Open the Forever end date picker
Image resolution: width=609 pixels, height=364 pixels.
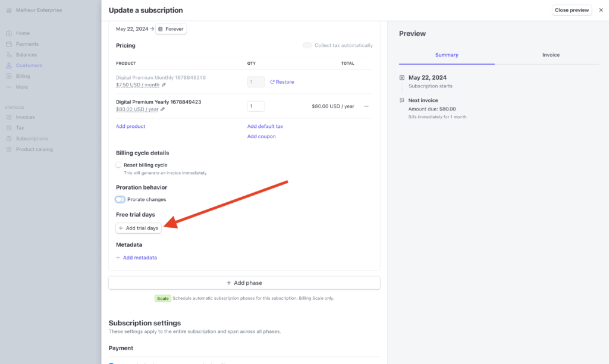pos(171,29)
